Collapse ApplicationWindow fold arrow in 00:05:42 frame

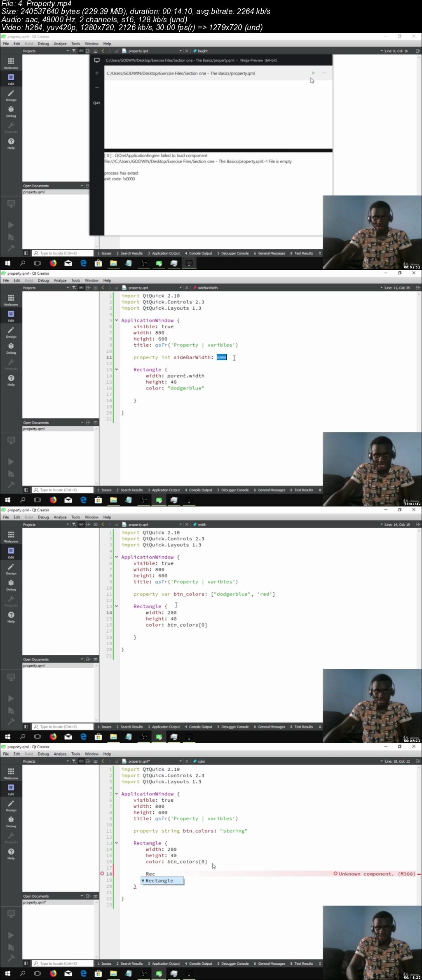117,320
